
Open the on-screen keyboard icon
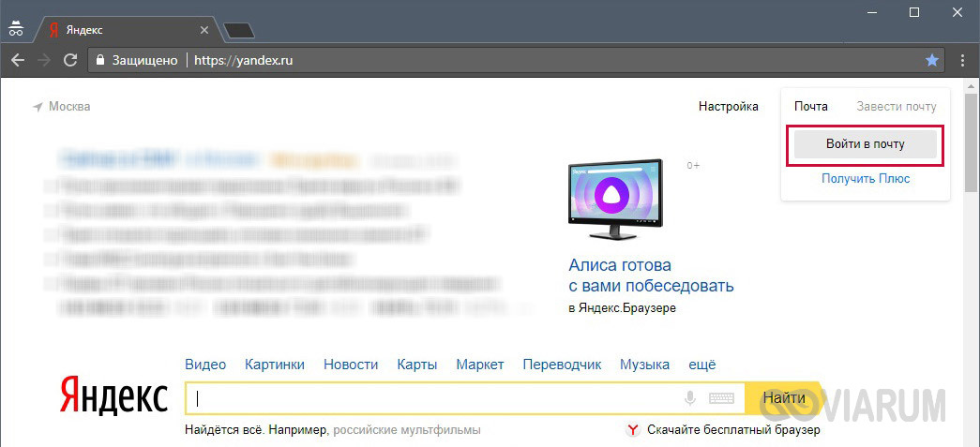point(720,398)
